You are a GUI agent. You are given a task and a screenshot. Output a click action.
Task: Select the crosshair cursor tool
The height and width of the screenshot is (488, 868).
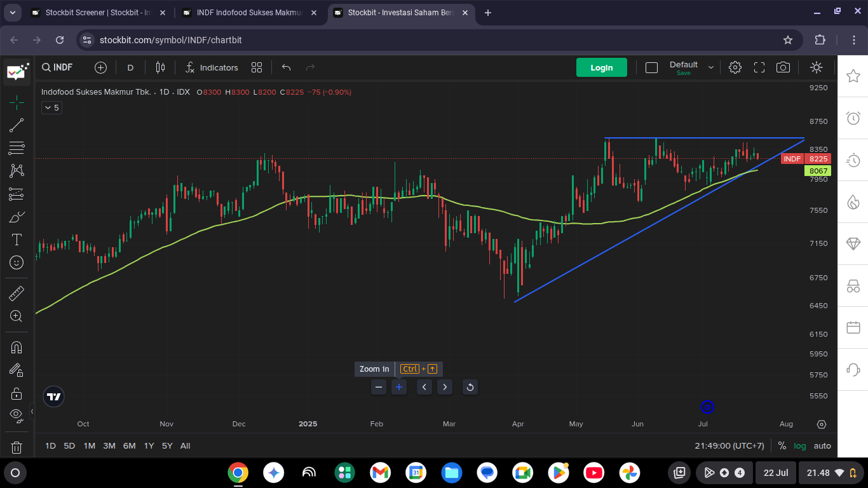click(x=17, y=102)
